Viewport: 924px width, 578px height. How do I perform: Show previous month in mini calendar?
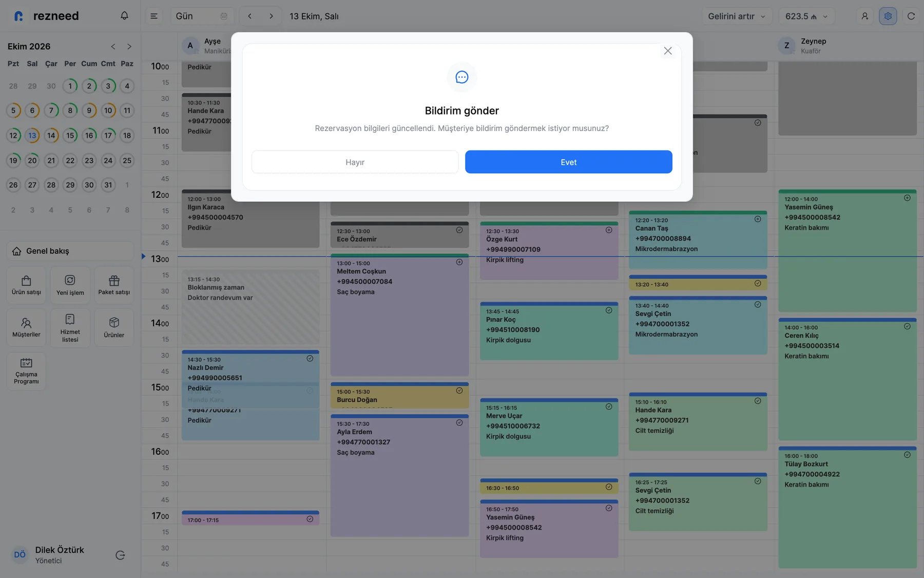pos(113,46)
